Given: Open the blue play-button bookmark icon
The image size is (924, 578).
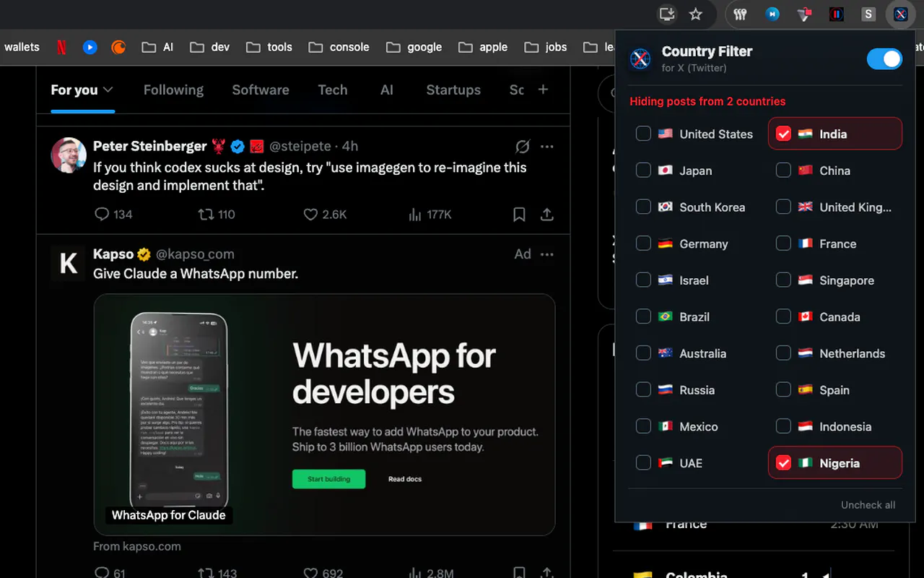Looking at the screenshot, I should [x=90, y=47].
